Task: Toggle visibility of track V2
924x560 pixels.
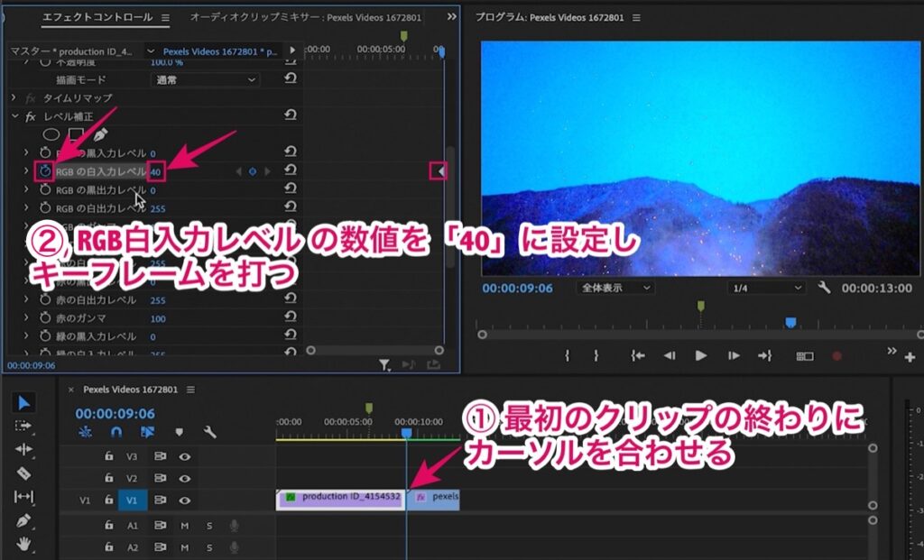Action: [184, 478]
